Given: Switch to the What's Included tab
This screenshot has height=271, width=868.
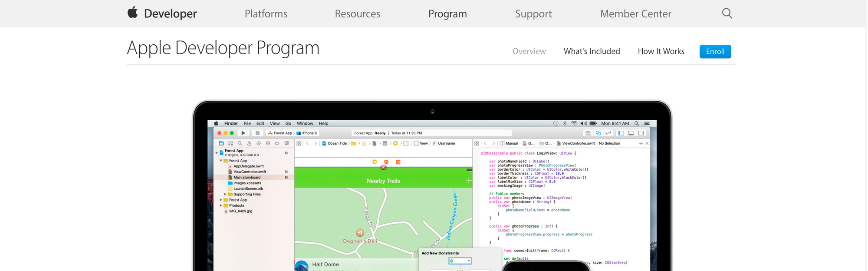Looking at the screenshot, I should [592, 51].
